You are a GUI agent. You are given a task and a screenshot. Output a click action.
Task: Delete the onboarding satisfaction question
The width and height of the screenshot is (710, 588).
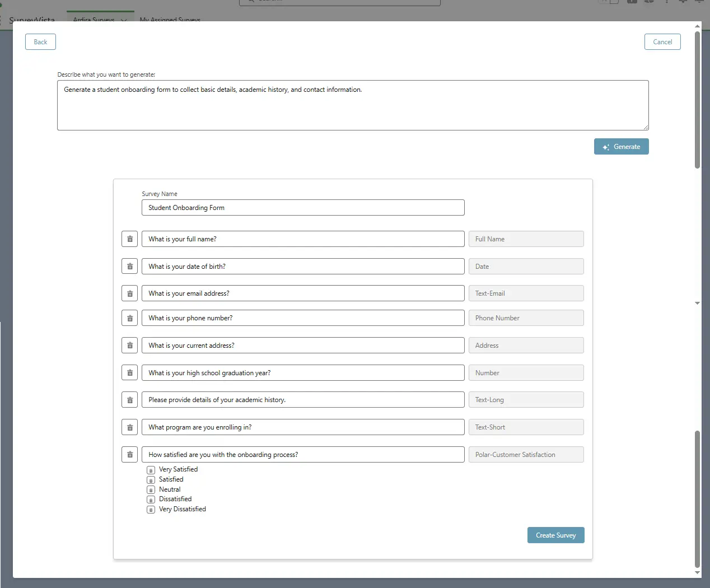[x=129, y=455]
